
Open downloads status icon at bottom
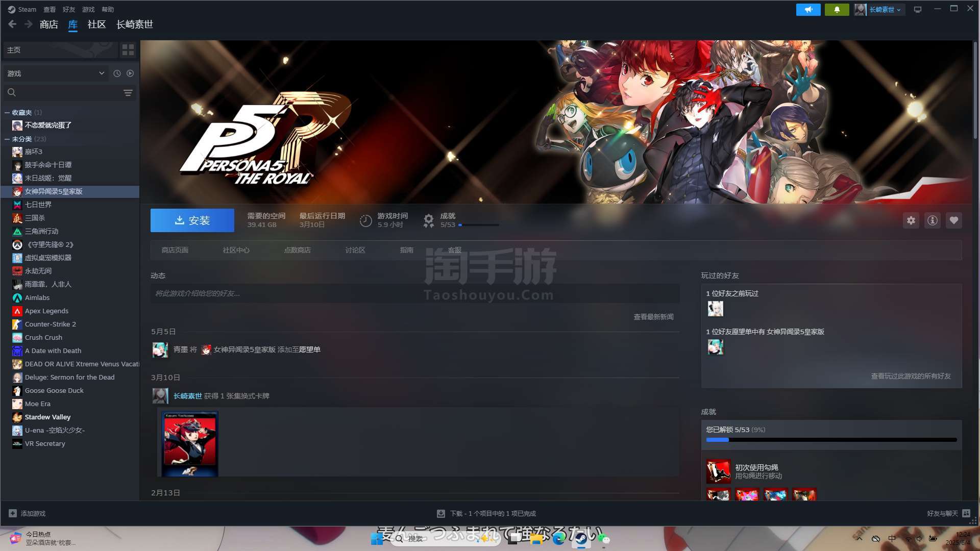[441, 513]
